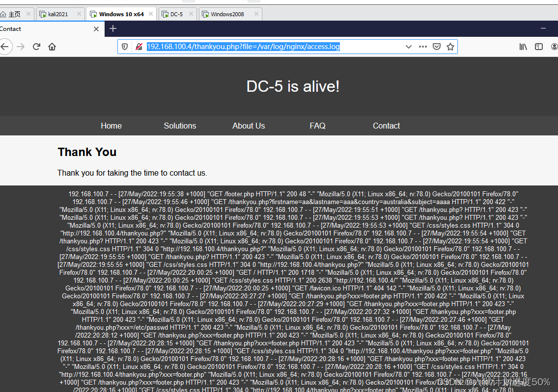Reload the current page

pyautogui.click(x=36, y=47)
